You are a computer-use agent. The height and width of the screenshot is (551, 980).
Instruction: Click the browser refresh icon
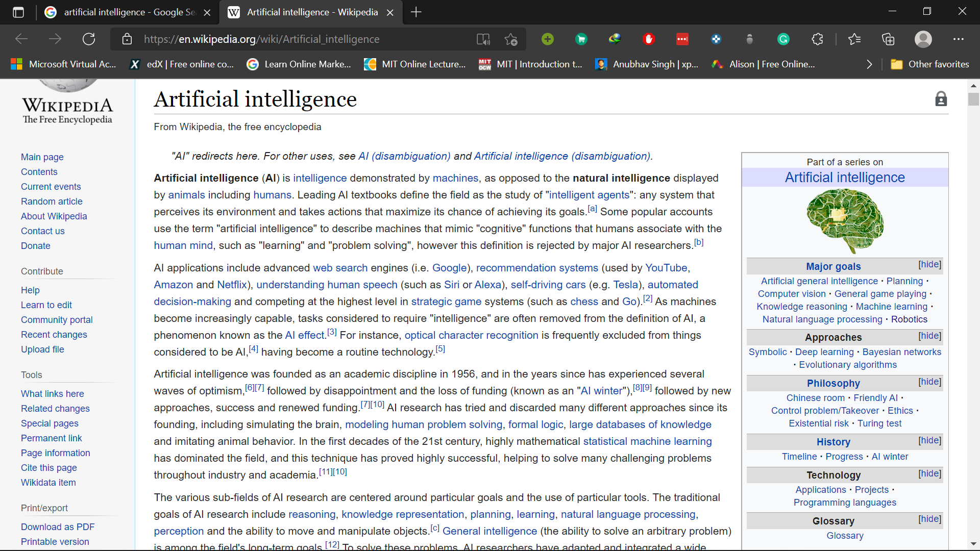click(x=89, y=39)
